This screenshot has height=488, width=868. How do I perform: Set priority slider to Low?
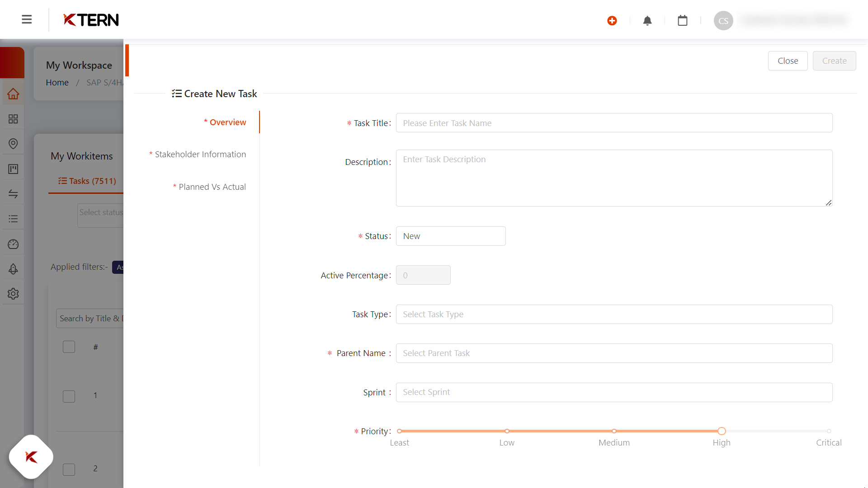pyautogui.click(x=507, y=431)
